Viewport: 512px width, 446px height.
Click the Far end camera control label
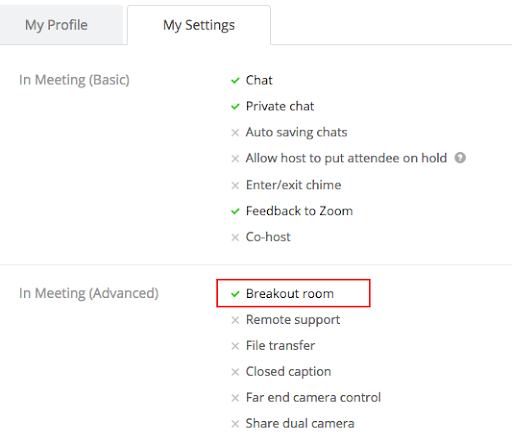(x=313, y=397)
